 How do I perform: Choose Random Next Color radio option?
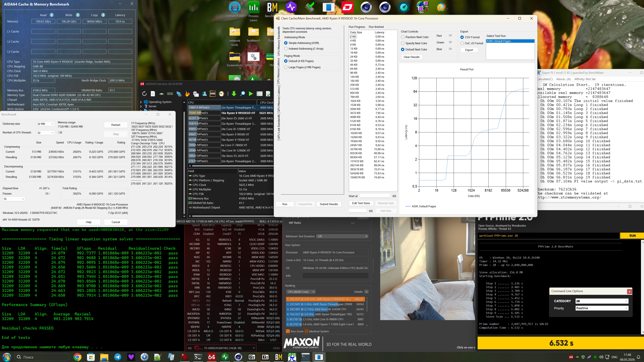tap(415, 37)
